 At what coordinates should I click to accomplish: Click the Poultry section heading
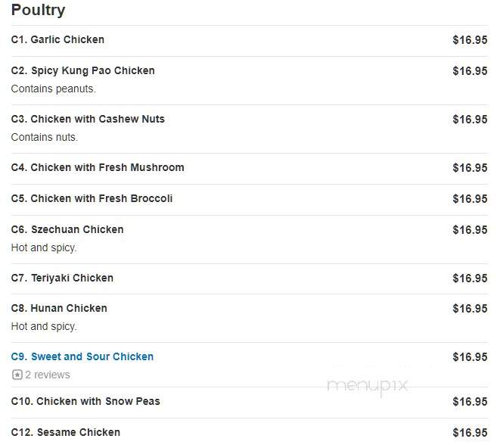tap(38, 11)
